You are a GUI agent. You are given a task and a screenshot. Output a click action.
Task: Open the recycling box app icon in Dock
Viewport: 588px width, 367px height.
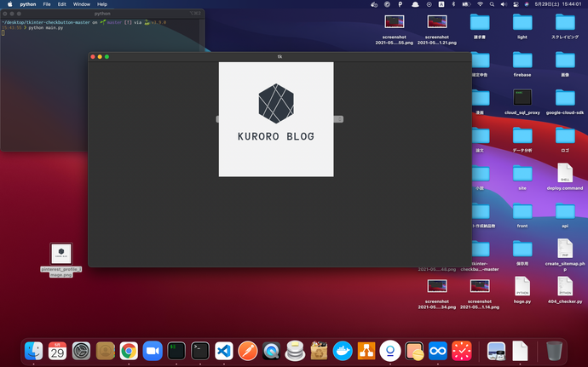[x=319, y=351]
